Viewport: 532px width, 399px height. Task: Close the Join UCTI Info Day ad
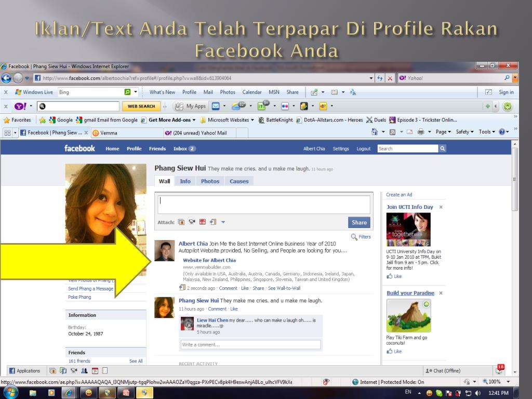point(441,207)
